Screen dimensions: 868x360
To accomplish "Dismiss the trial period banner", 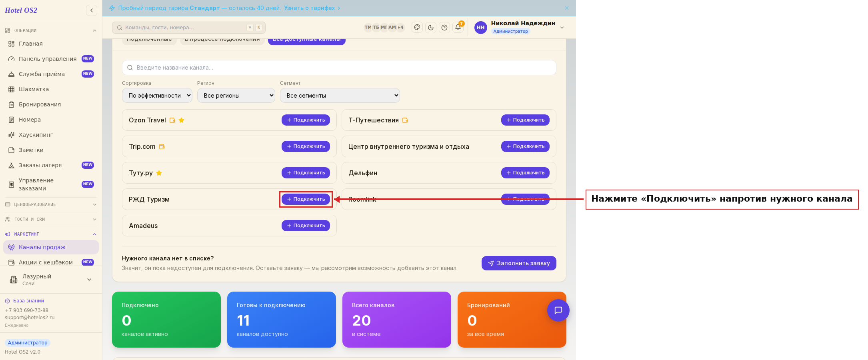I will [x=567, y=8].
